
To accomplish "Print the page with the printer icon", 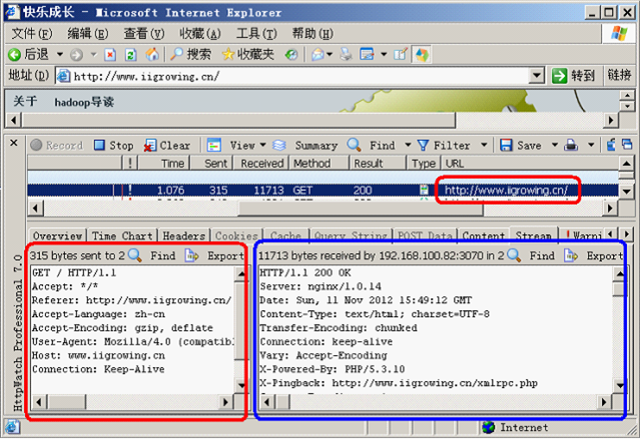I will [346, 54].
